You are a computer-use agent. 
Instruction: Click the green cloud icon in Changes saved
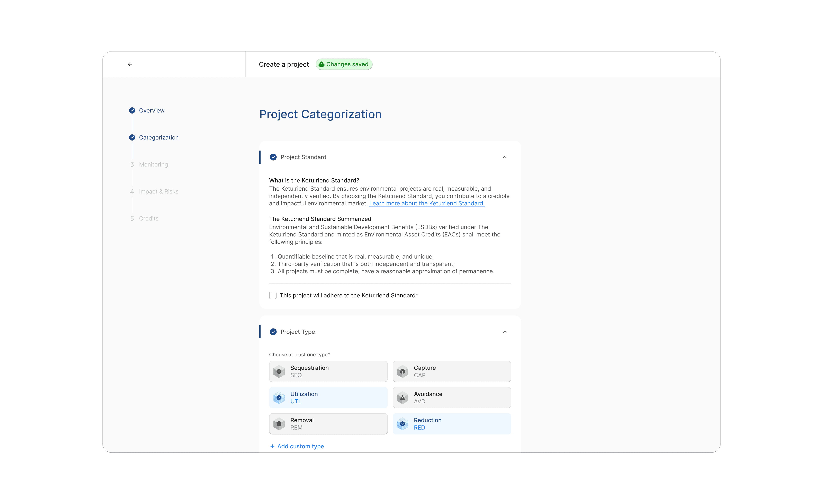321,64
